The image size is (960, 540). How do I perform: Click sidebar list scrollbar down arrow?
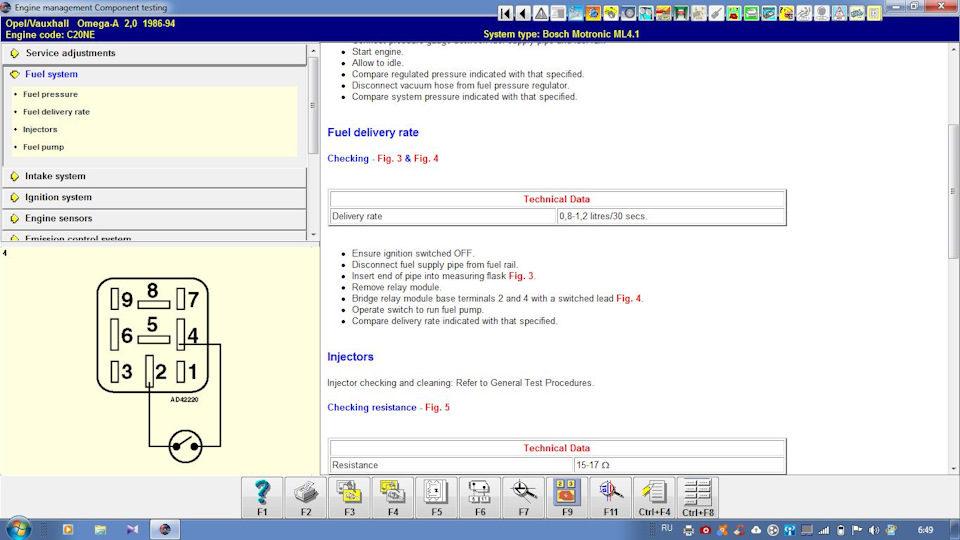tap(313, 234)
